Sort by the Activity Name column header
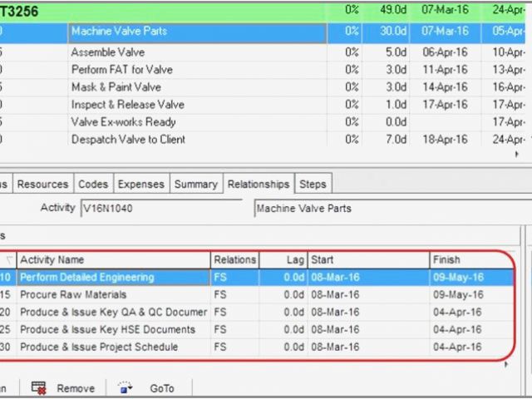Viewport: 532px width, 399px height. (x=112, y=260)
